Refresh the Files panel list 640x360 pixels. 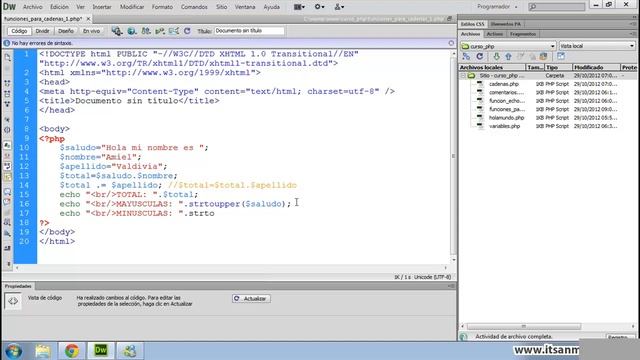coord(480,57)
